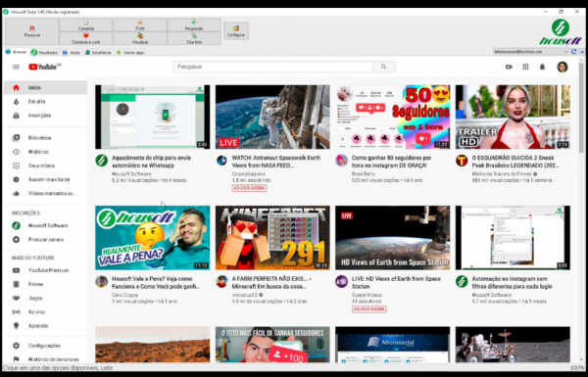This screenshot has height=377, width=588.
Task: Open Configurações in the sidebar
Action: pos(45,346)
